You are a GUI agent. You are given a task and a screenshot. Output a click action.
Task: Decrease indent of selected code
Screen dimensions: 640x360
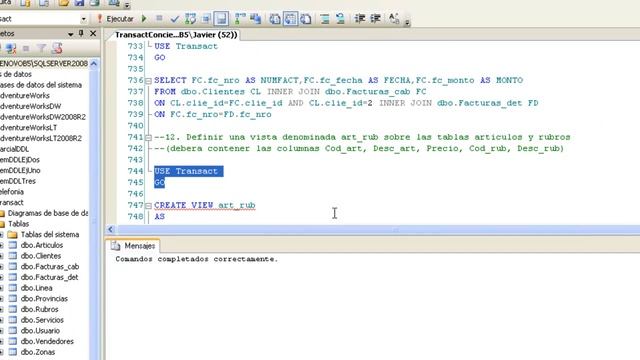click(359, 18)
